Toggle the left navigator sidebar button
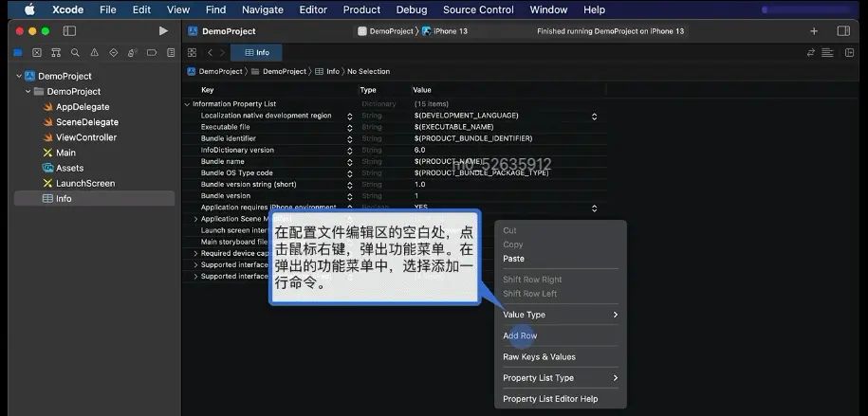This screenshot has width=868, height=416. pos(69,31)
